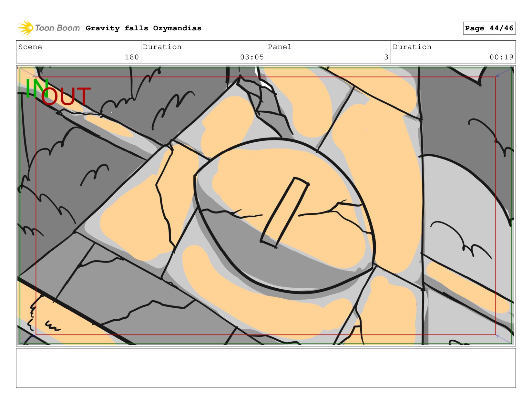Click the Toon Boom logo
The height and width of the screenshot is (412, 532).
(x=49, y=28)
